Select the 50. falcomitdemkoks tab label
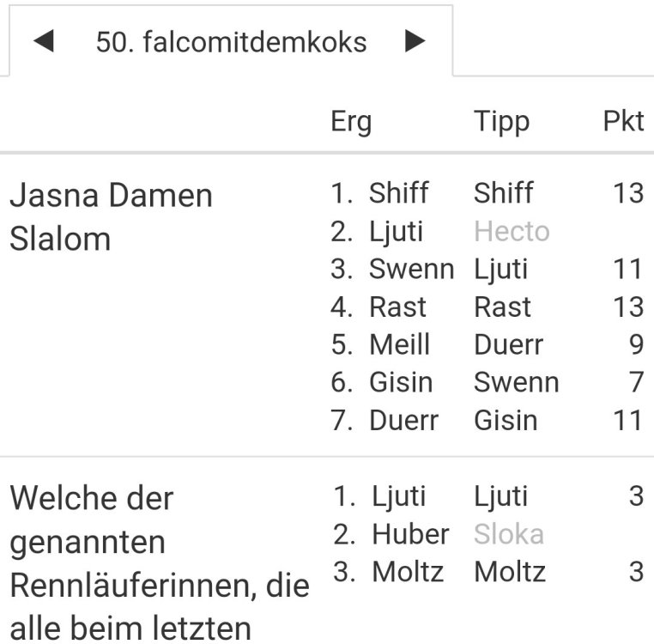This screenshot has height=644, width=654. click(231, 42)
